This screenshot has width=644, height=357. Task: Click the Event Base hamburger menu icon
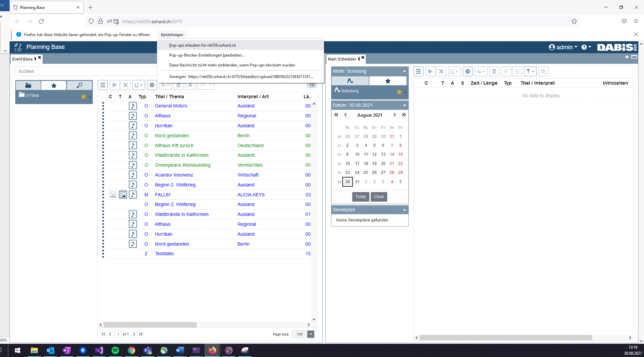tap(103, 85)
